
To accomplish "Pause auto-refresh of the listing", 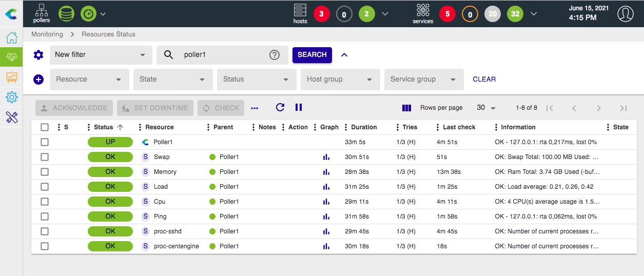I will [x=299, y=107].
